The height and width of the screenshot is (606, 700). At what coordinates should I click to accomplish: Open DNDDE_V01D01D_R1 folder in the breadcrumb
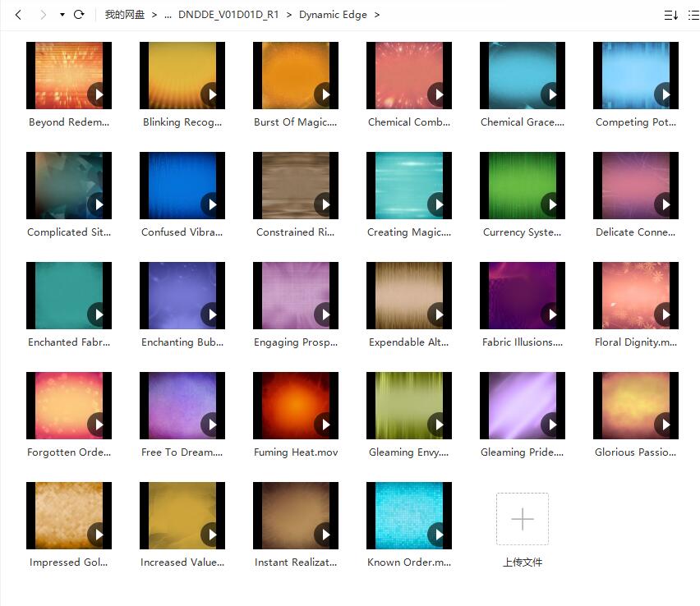tap(228, 15)
